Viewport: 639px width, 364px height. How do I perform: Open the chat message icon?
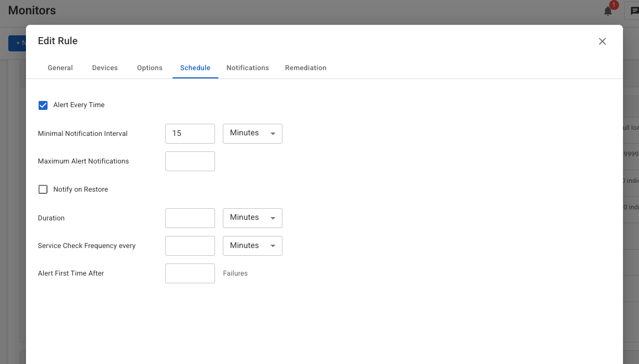coord(634,11)
